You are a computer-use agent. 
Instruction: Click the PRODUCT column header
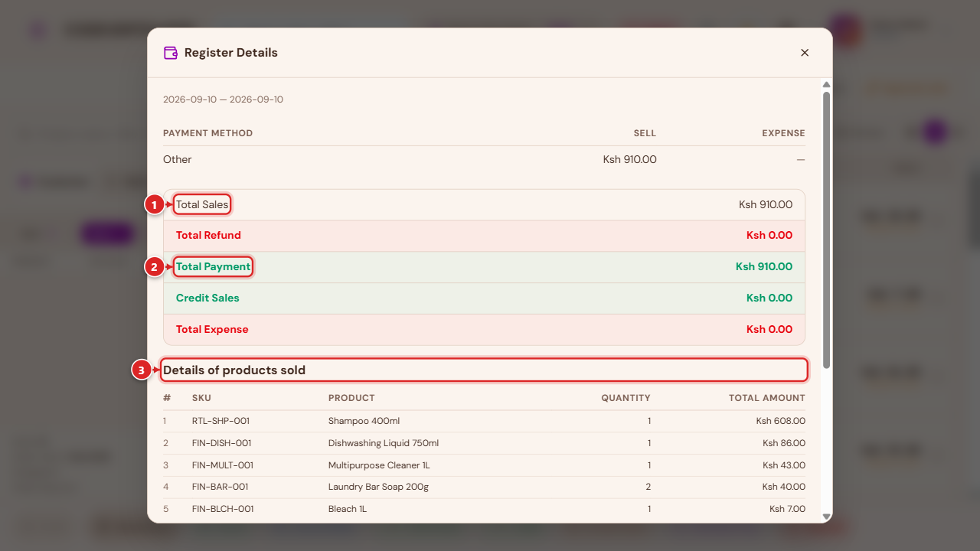[351, 398]
